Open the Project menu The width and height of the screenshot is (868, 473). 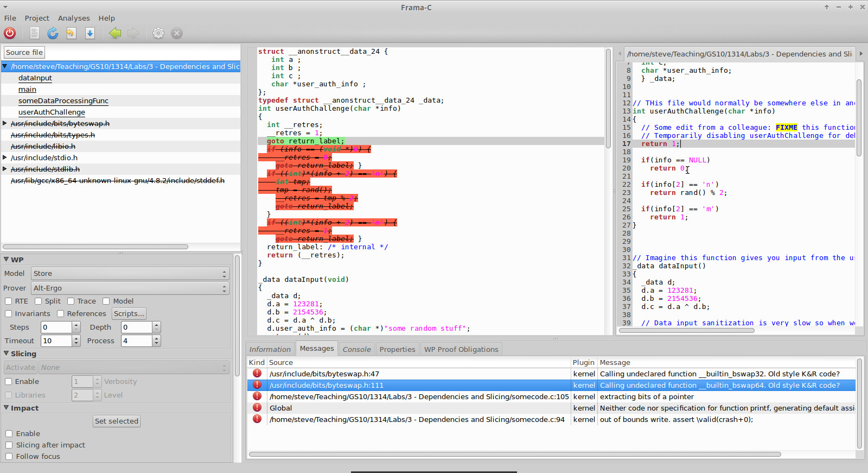pyautogui.click(x=37, y=18)
